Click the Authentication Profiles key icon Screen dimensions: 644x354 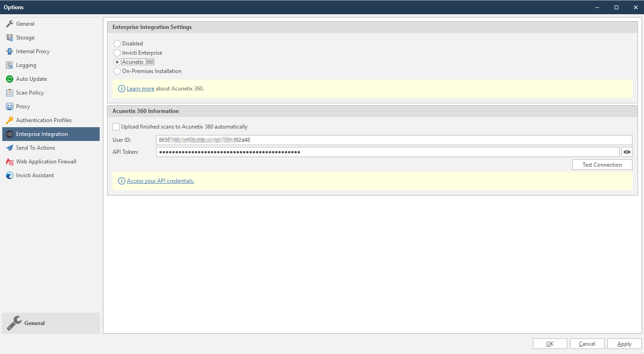[9, 120]
